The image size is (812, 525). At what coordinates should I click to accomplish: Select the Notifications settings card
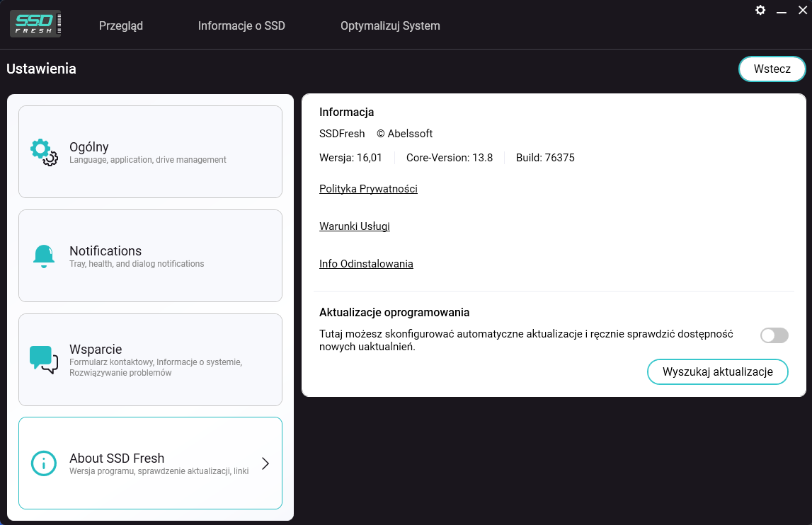click(x=150, y=255)
